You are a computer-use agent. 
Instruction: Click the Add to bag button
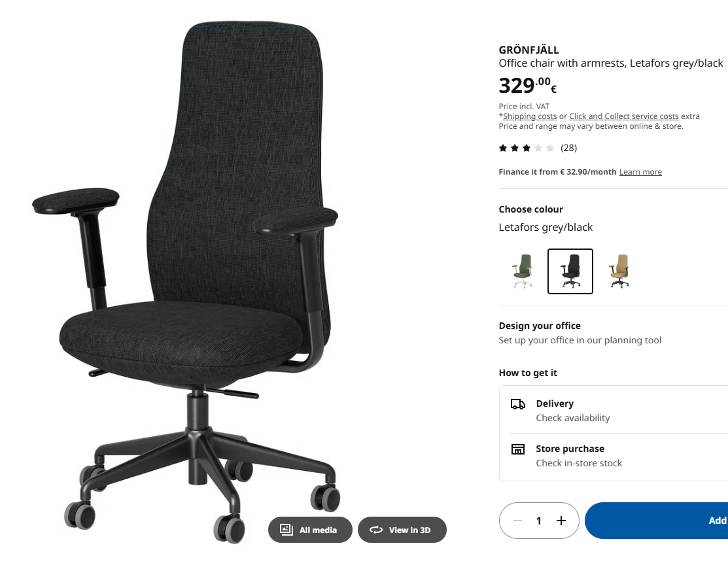(x=657, y=521)
